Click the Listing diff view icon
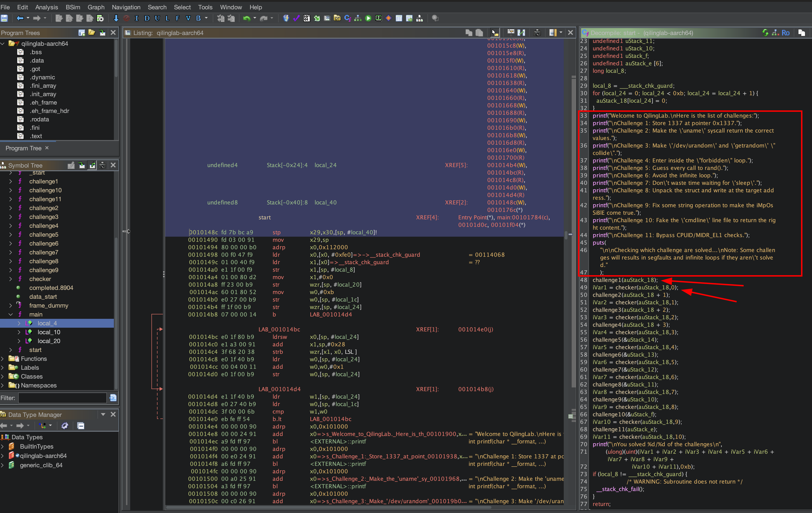Screen dimensions: 812x513 pyautogui.click(x=521, y=32)
